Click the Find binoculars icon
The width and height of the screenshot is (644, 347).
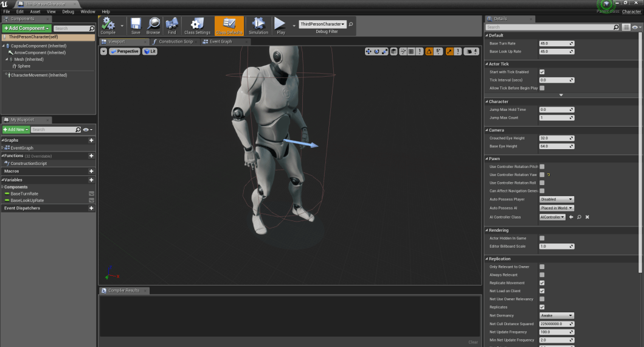172,25
